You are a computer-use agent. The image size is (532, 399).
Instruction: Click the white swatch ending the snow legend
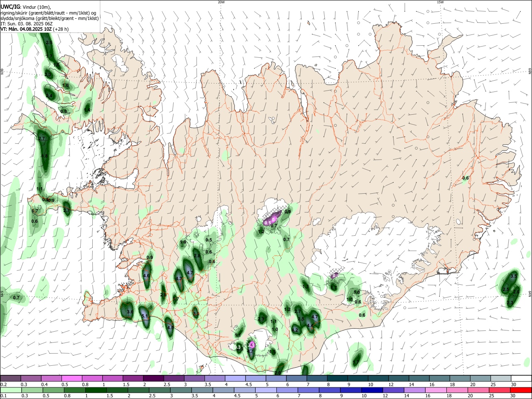[521, 378]
